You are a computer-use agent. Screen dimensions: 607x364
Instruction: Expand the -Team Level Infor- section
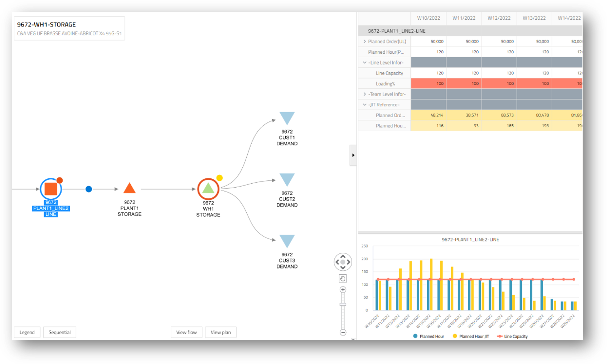point(365,94)
